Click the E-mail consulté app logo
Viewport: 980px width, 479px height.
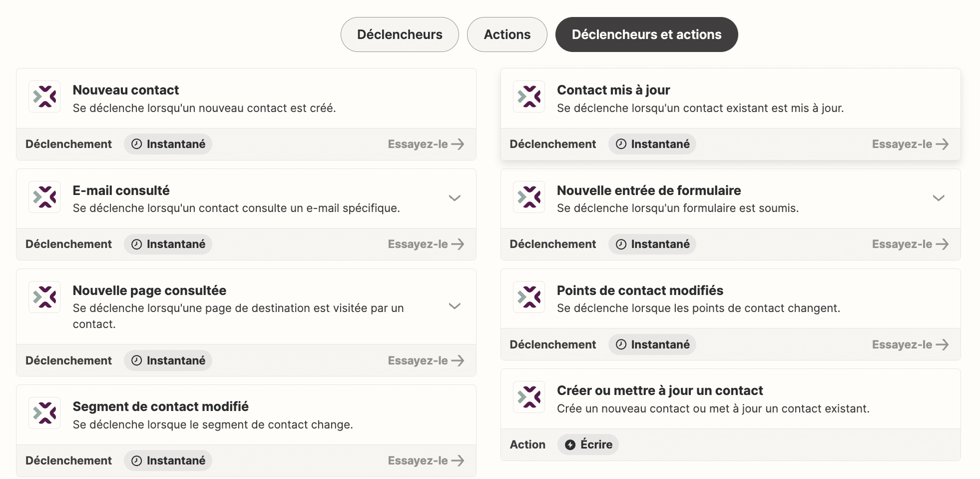coord(44,197)
